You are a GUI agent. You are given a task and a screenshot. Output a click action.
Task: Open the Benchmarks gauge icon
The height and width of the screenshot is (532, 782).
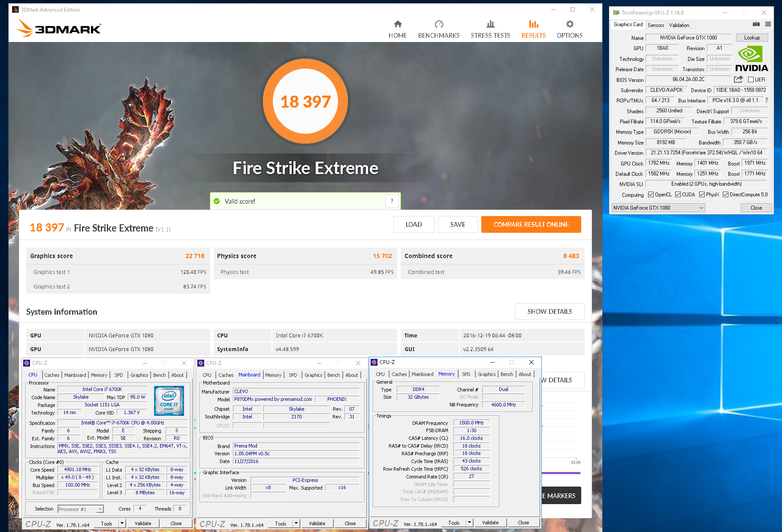tap(439, 24)
